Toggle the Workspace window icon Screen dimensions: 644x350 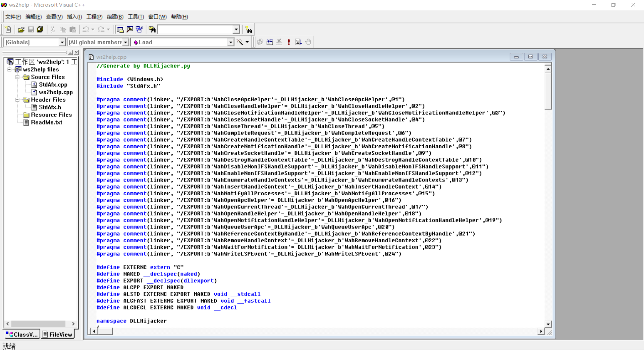pyautogui.click(x=120, y=30)
